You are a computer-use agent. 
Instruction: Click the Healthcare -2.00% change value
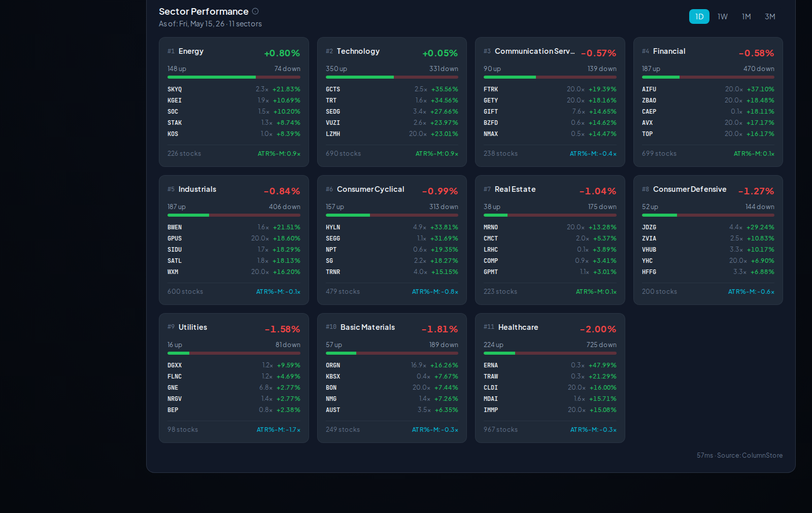click(x=598, y=329)
